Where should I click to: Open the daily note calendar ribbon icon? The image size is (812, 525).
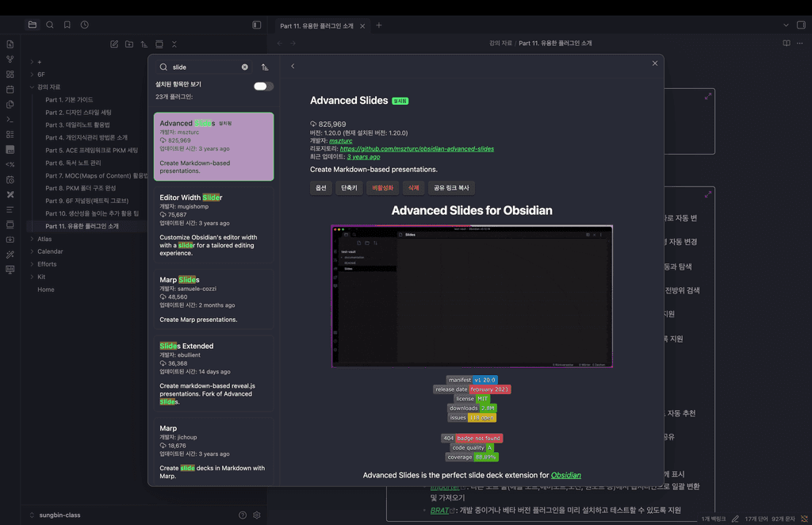(x=10, y=89)
